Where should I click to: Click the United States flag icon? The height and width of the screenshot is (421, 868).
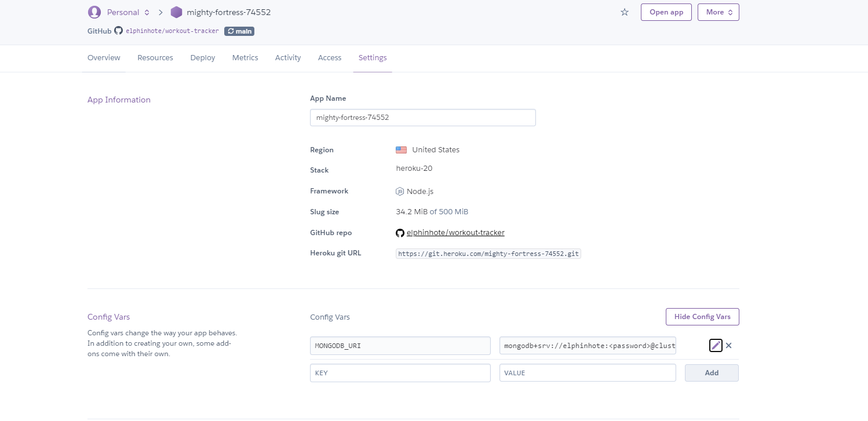(x=401, y=149)
